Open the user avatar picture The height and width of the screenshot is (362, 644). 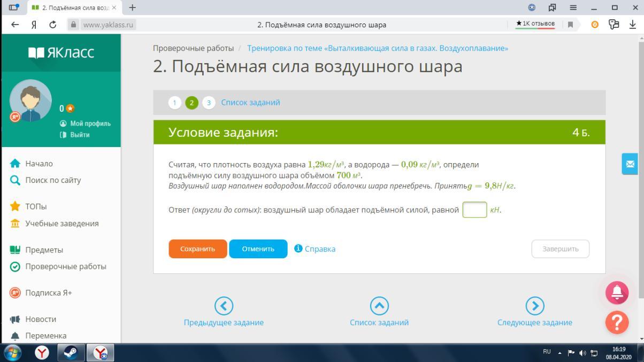coord(30,101)
